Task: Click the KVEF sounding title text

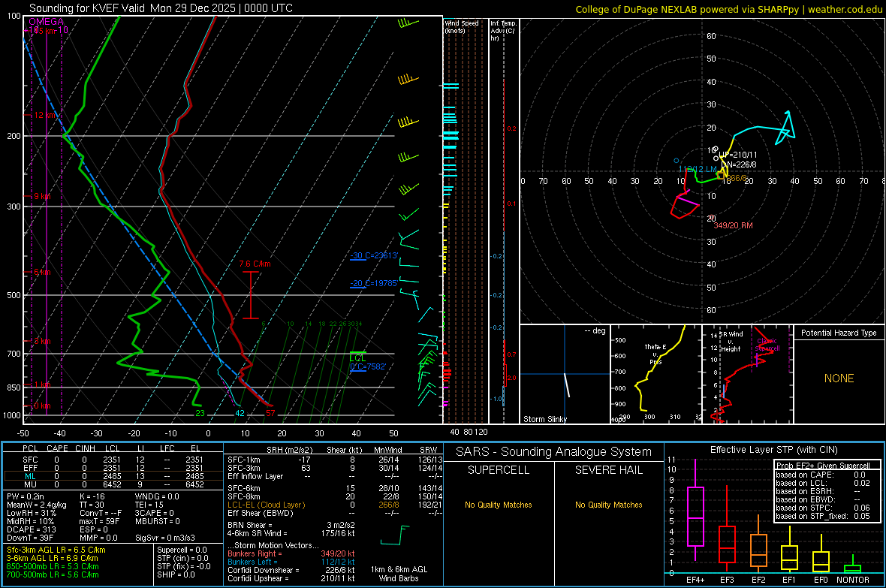Action: (x=161, y=8)
